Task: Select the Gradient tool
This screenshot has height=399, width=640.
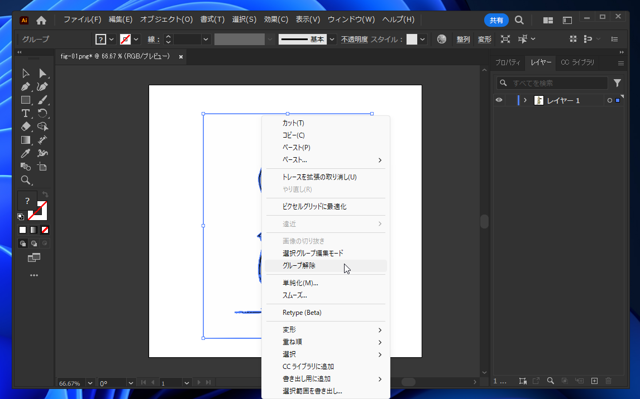Action: tap(26, 140)
